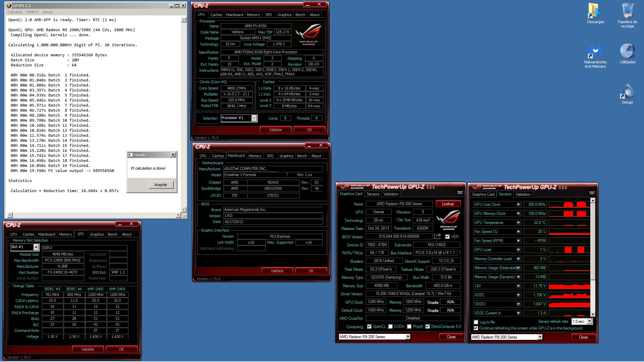Open the HWBOT menu in GPUPI
Viewport: 644px width, 362px height.
pyautogui.click(x=32, y=12)
